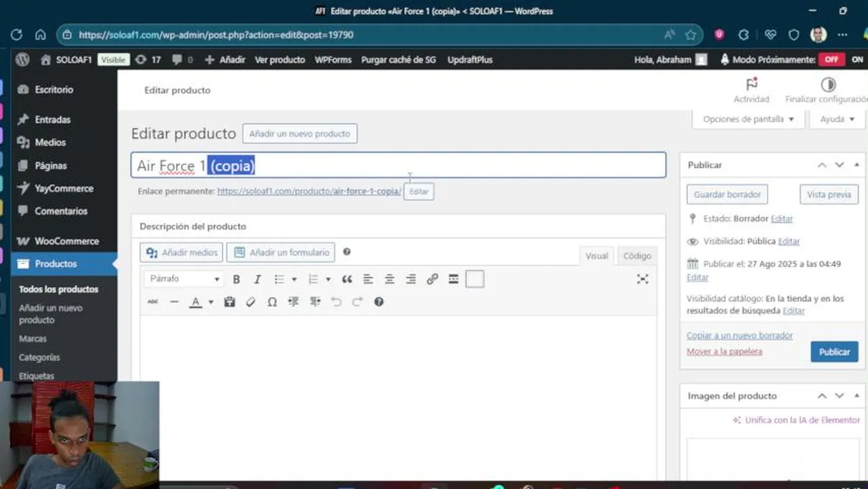Open Finalizar configuración
This screenshot has height=489, width=868.
coord(826,90)
